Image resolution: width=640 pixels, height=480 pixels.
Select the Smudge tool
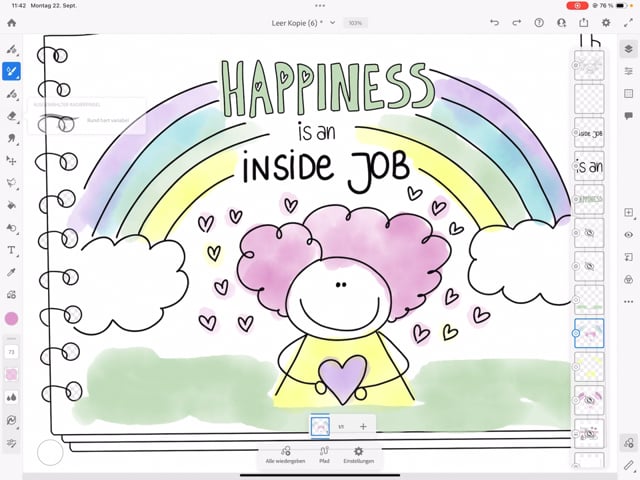click(11, 138)
